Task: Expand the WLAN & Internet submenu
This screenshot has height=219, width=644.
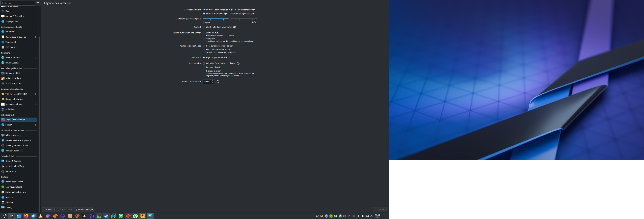Action: [x=35, y=58]
